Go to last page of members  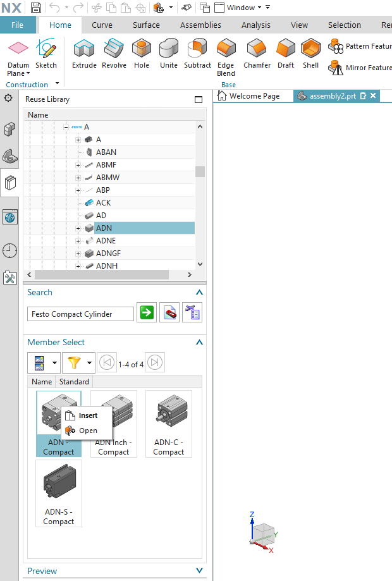pos(154,362)
